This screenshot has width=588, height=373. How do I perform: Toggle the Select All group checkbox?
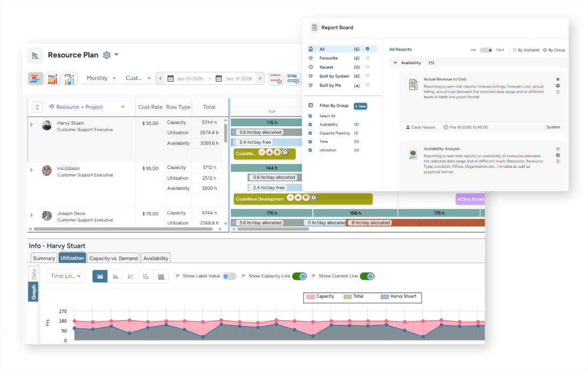(x=310, y=116)
